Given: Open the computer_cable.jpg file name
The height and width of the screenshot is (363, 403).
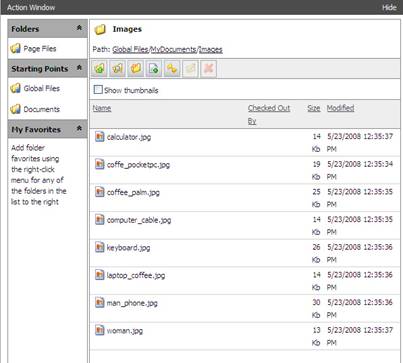Looking at the screenshot, I should (x=139, y=220).
